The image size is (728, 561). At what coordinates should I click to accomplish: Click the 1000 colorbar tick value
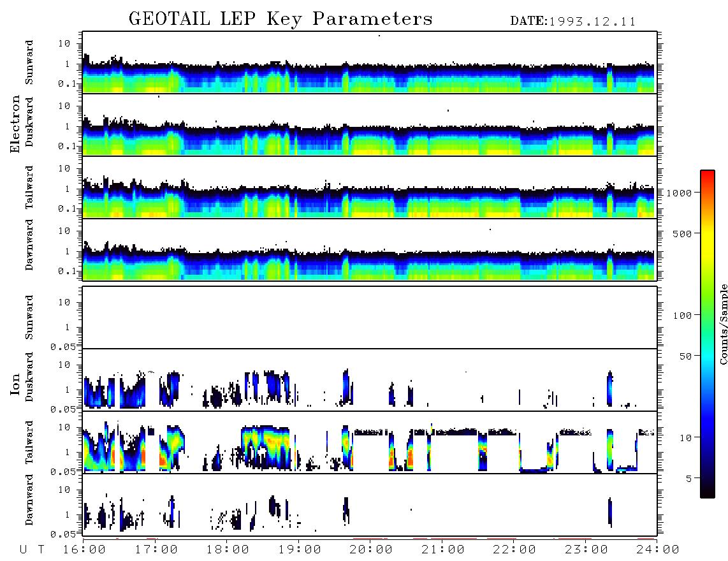click(680, 193)
